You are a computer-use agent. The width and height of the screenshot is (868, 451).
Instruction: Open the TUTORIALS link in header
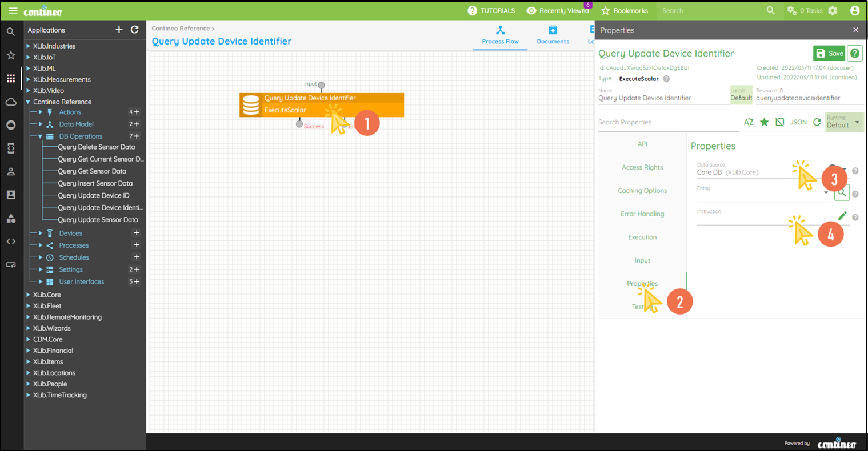[x=491, y=11]
